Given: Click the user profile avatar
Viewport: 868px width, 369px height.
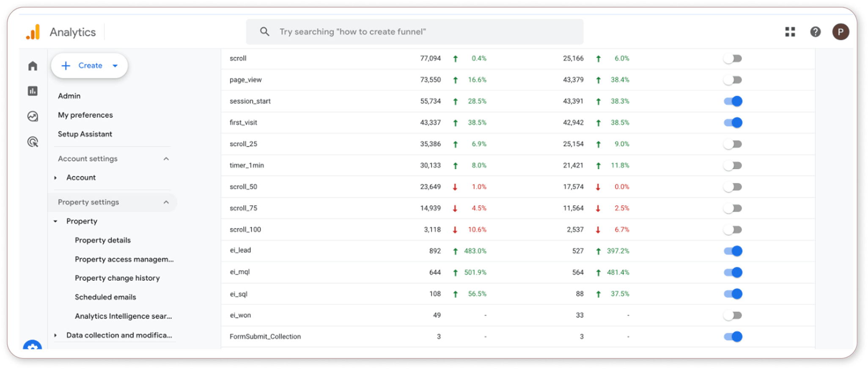Looking at the screenshot, I should [x=840, y=32].
